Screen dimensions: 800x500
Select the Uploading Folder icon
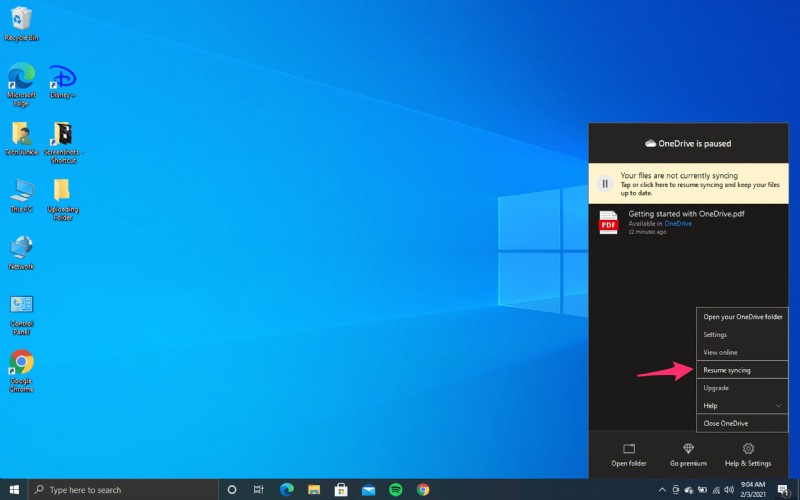pos(63,200)
